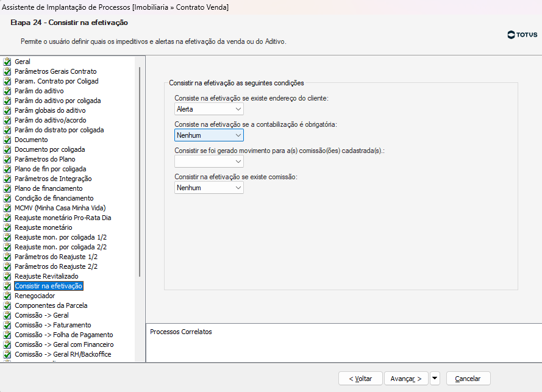Click checkmark icon next to Parâm globais do aditivo
Image resolution: width=542 pixels, height=392 pixels.
click(7, 110)
